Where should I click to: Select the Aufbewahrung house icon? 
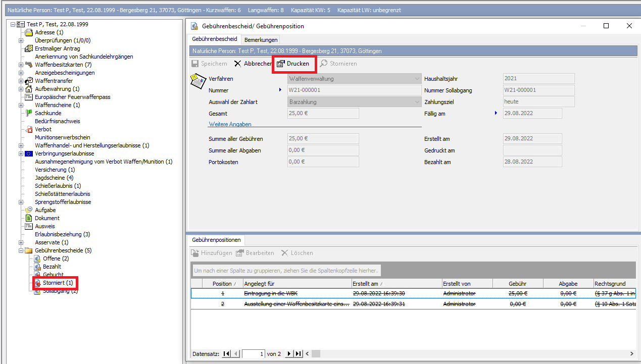point(29,89)
